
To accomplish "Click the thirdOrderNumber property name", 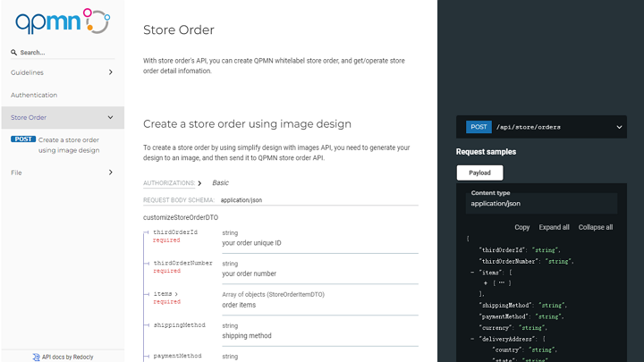I will pyautogui.click(x=182, y=263).
